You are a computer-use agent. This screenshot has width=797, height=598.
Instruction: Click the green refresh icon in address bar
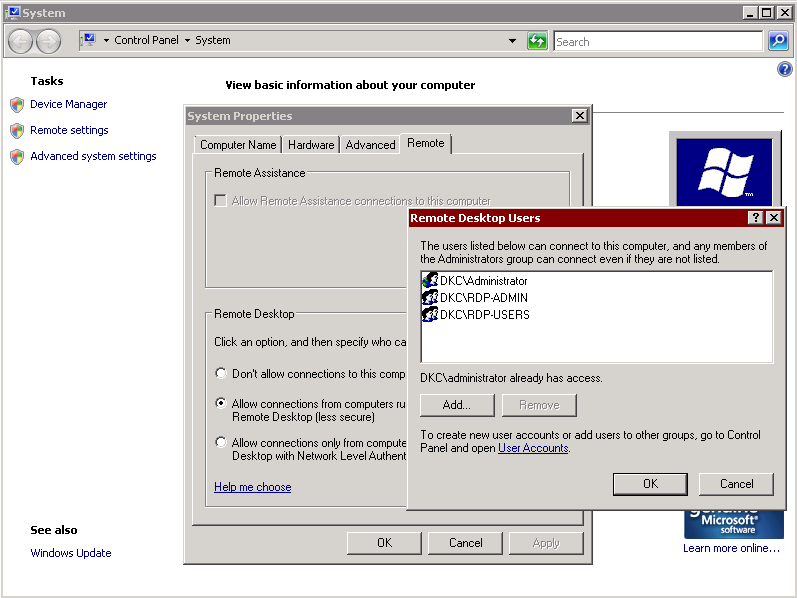(537, 41)
